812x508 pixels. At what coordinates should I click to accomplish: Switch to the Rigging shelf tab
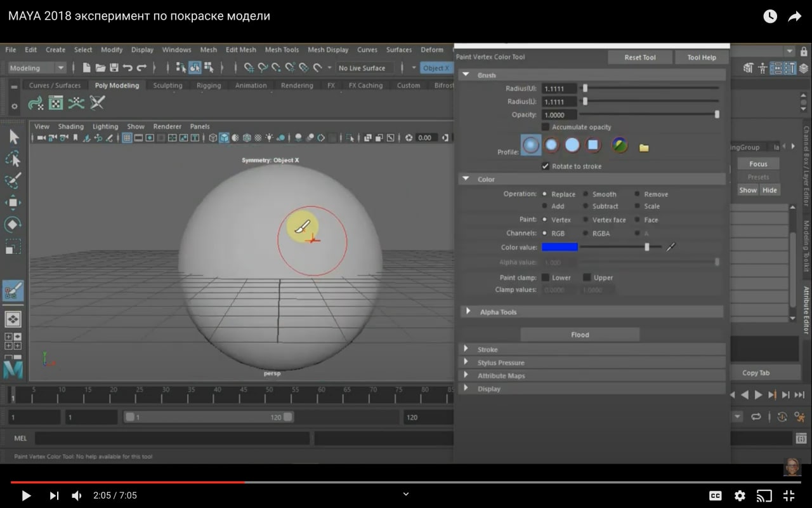click(209, 86)
